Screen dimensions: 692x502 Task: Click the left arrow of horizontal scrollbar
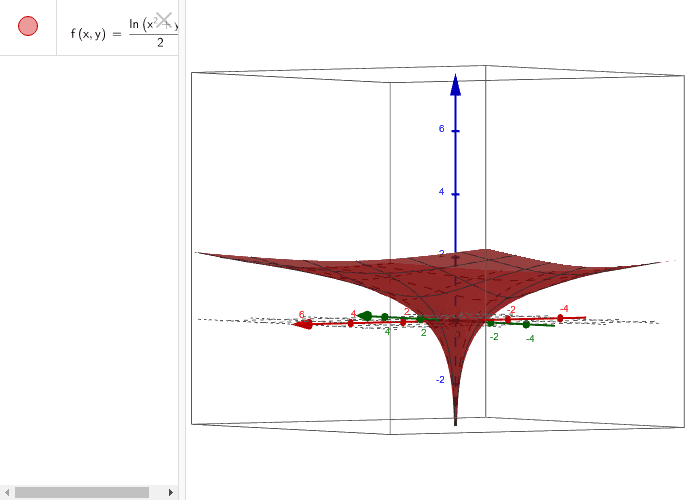pyautogui.click(x=7, y=492)
